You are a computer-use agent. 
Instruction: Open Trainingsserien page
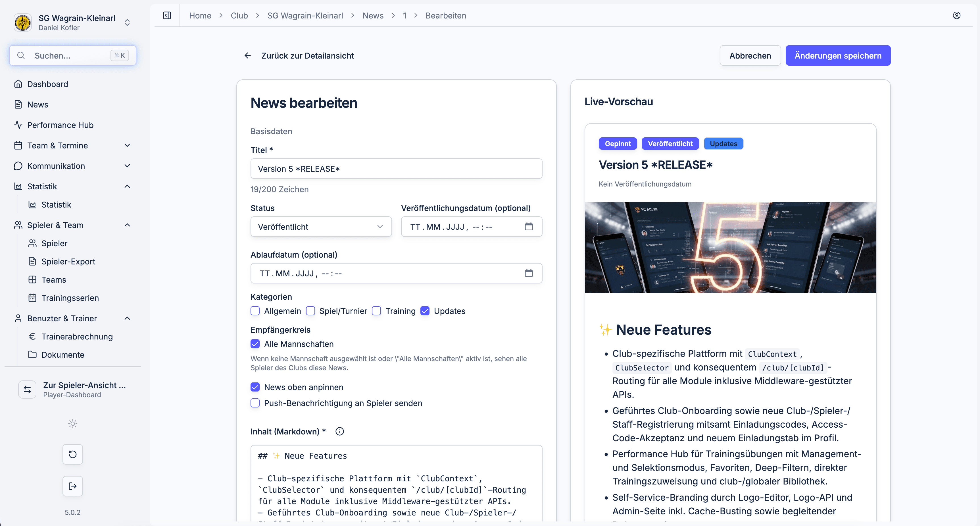(70, 298)
